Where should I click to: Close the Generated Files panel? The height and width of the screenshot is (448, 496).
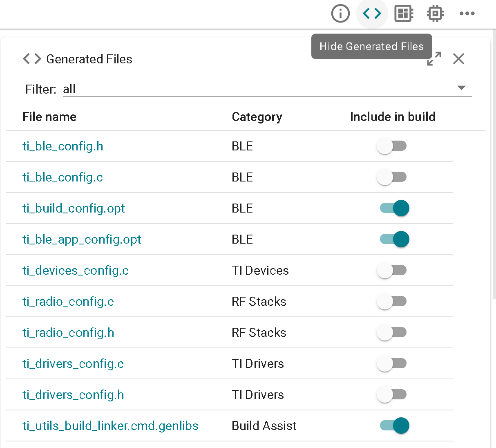(458, 59)
